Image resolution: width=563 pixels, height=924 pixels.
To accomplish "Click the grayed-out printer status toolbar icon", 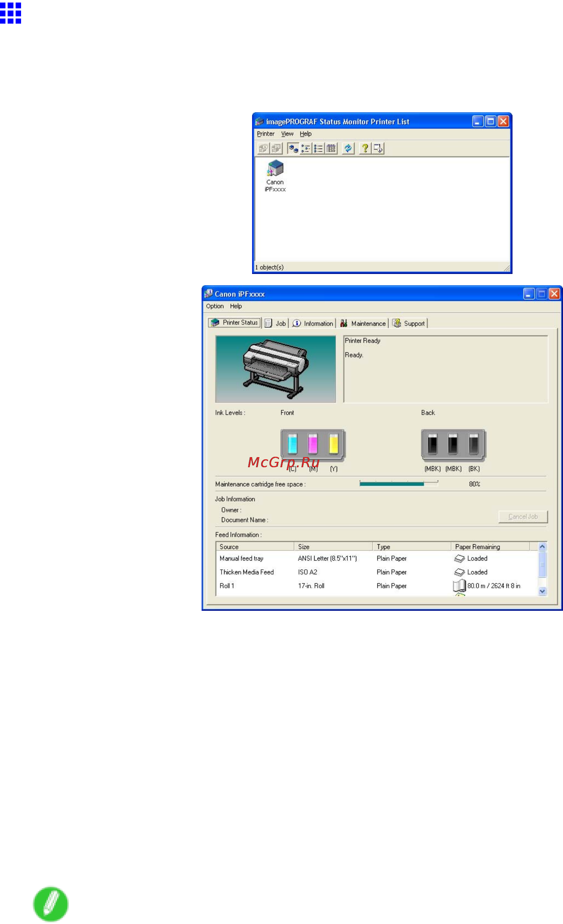I will (x=263, y=149).
